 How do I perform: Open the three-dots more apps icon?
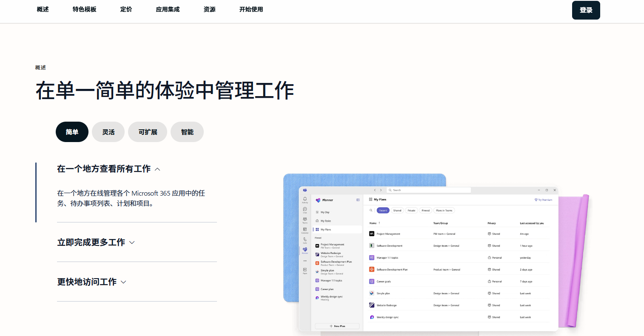[305, 261]
